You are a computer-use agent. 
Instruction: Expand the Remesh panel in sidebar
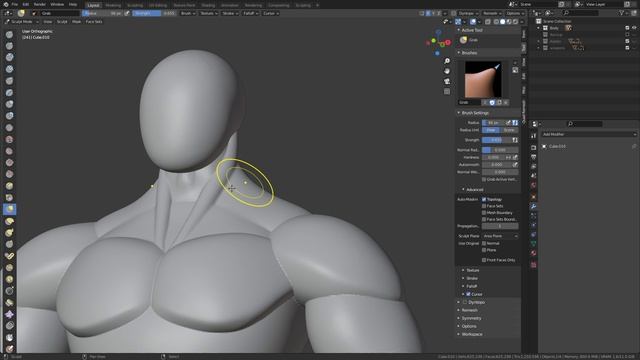tap(470, 310)
